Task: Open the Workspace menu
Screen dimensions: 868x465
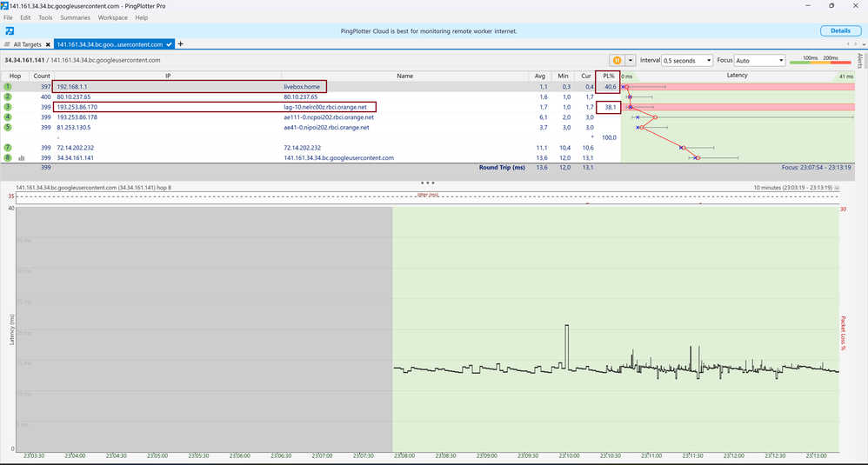Action: click(112, 17)
